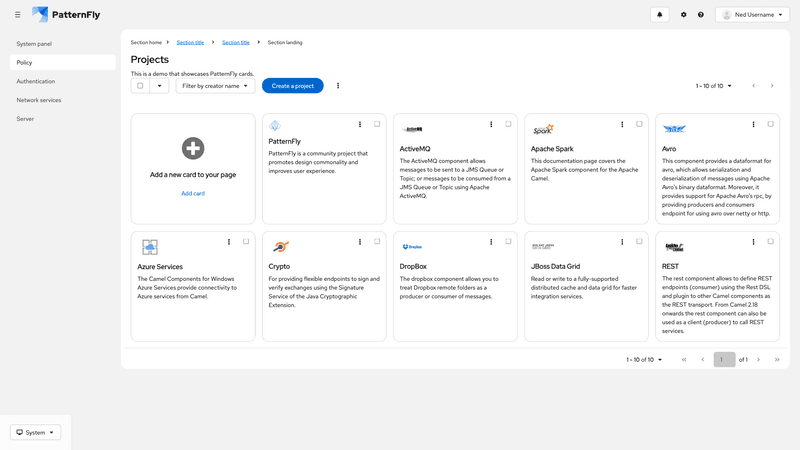The width and height of the screenshot is (800, 450).
Task: Open the notifications bell icon
Action: pyautogui.click(x=660, y=15)
